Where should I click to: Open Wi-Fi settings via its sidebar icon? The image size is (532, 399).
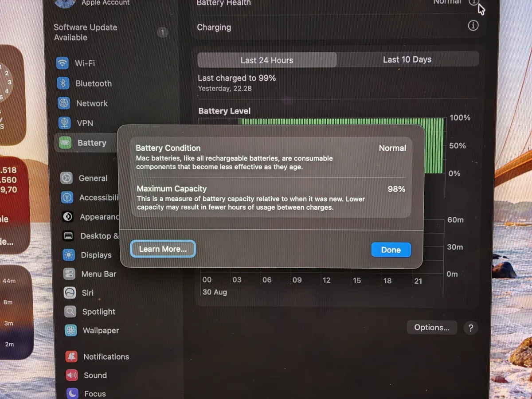click(x=63, y=63)
